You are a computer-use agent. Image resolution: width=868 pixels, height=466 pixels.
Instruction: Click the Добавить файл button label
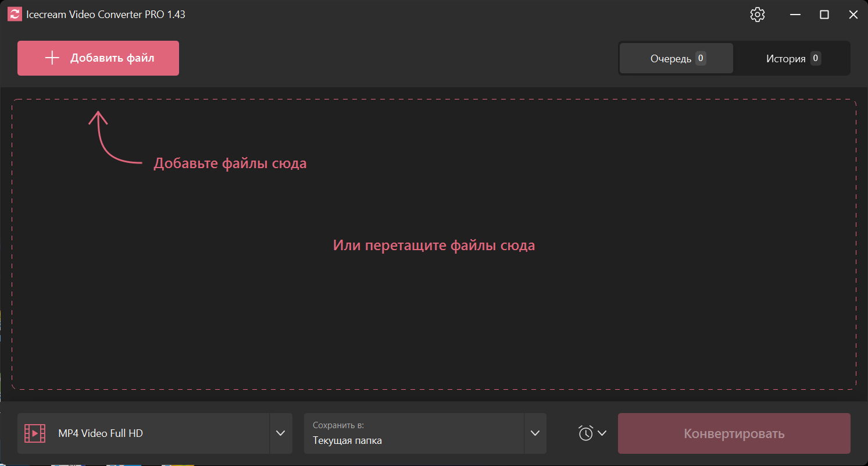[x=112, y=58]
